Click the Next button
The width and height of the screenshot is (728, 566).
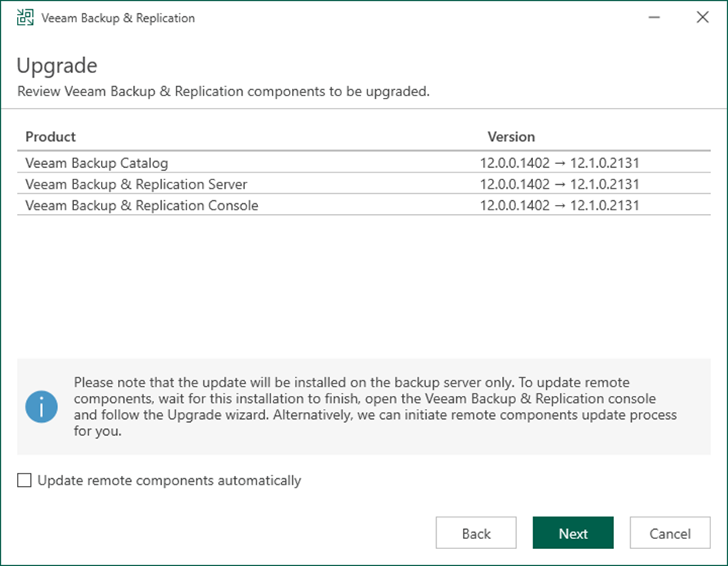(572, 534)
